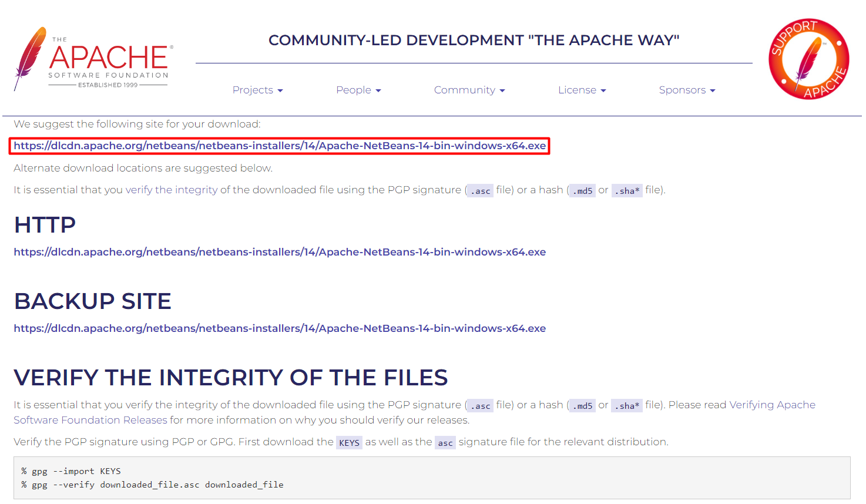This screenshot has height=504, width=866.
Task: Click the VERIFY THE INTEGRITY OF THE FILES heading
Action: (231, 377)
